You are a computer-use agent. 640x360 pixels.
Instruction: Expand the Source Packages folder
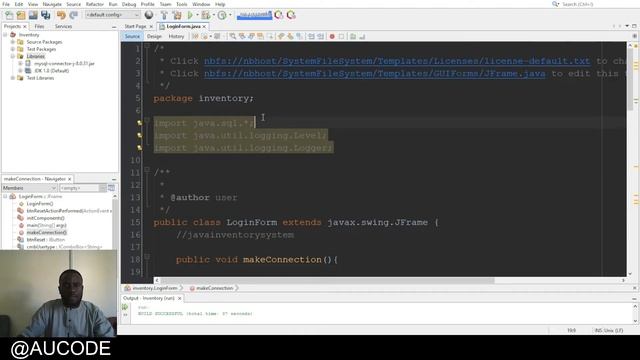(13, 42)
